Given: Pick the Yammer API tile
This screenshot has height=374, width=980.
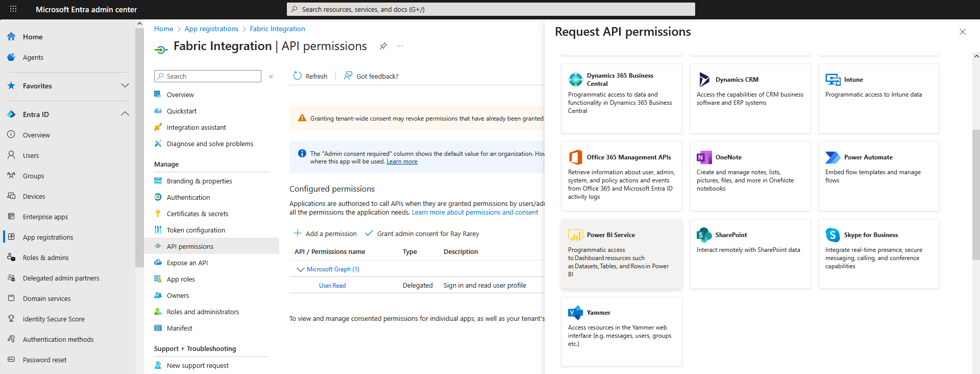Looking at the screenshot, I should click(621, 332).
